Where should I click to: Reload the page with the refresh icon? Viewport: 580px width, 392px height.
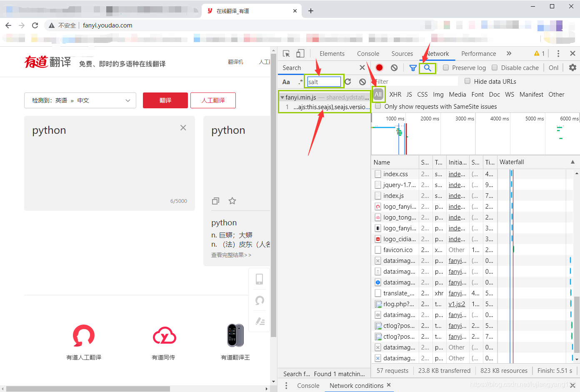click(35, 25)
